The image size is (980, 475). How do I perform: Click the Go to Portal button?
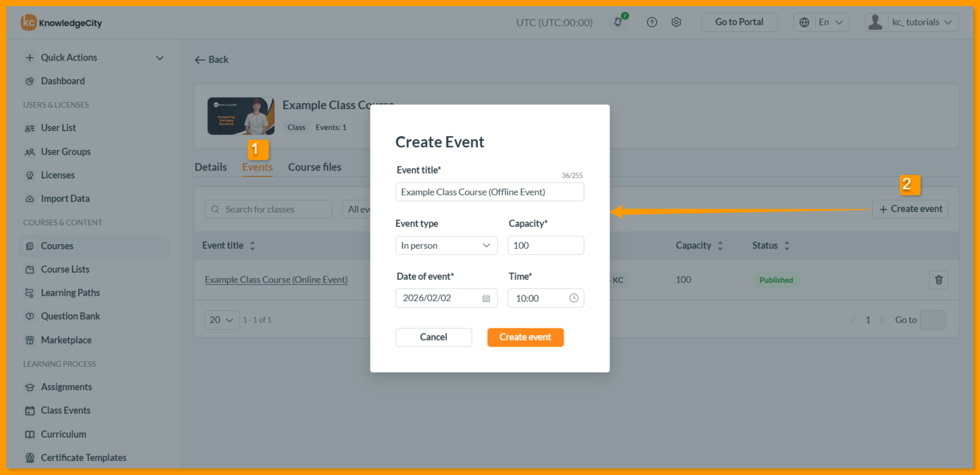[x=739, y=22]
